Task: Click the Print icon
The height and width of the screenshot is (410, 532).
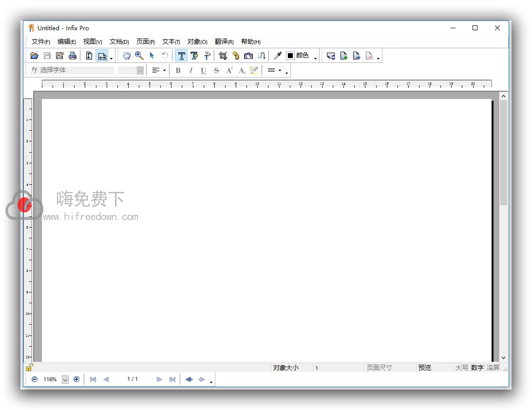Action: pyautogui.click(x=72, y=55)
